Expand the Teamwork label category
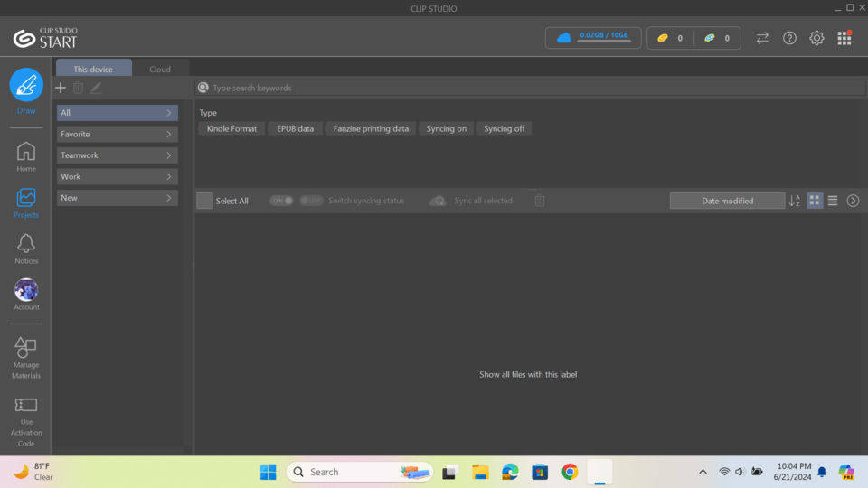The image size is (868, 488). point(117,155)
